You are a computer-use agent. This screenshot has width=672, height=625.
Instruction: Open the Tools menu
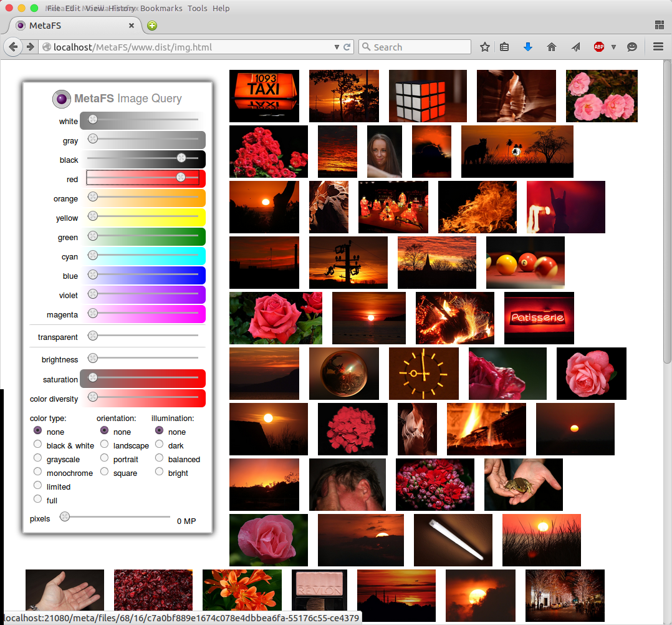click(x=198, y=9)
